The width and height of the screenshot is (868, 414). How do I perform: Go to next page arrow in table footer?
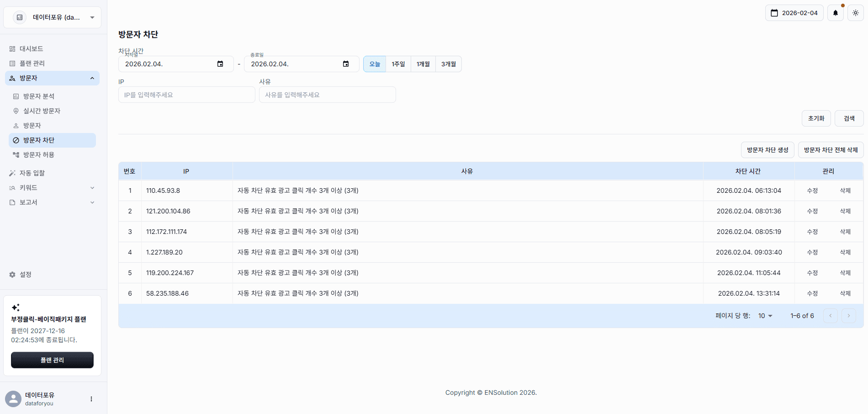[848, 316]
